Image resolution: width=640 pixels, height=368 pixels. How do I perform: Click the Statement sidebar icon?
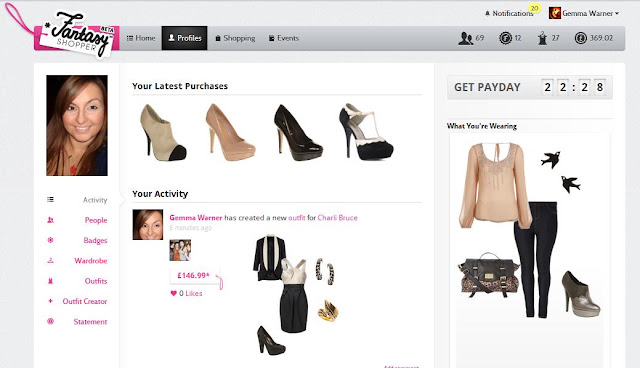click(50, 321)
